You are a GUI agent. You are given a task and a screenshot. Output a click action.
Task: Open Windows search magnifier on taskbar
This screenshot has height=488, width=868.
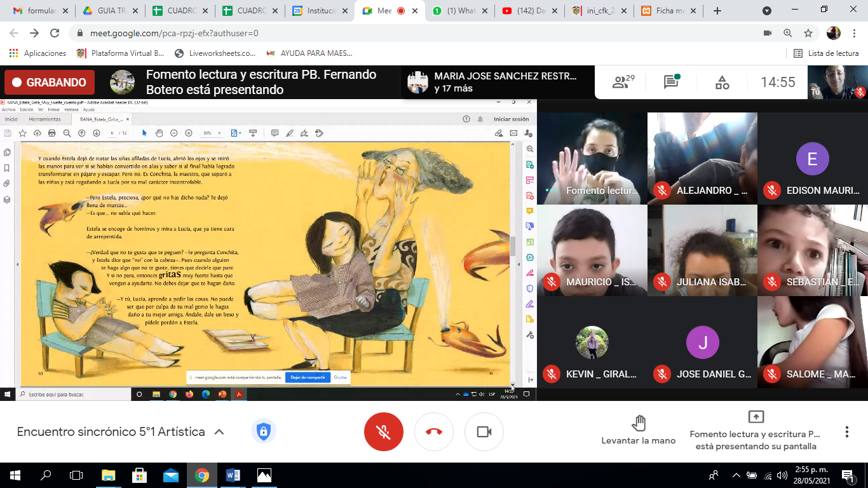(x=46, y=475)
